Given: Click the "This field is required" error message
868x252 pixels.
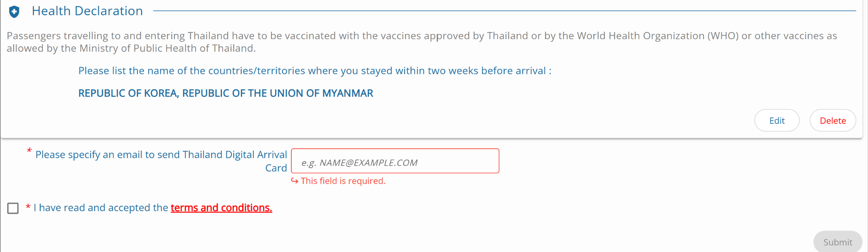Looking at the screenshot, I should [343, 181].
